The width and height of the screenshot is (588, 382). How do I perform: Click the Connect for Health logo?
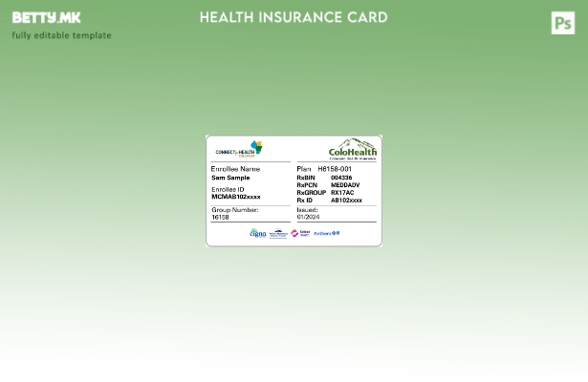238,149
